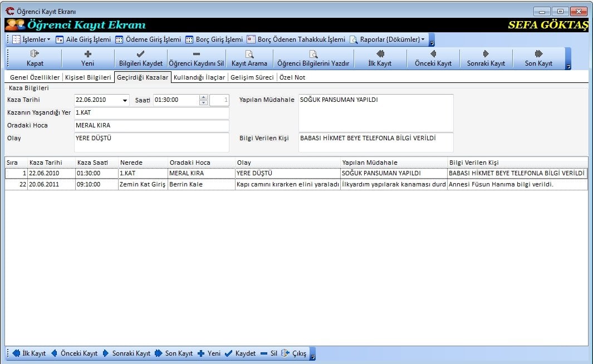Click the Kapat door icon in toolbar

pos(35,54)
